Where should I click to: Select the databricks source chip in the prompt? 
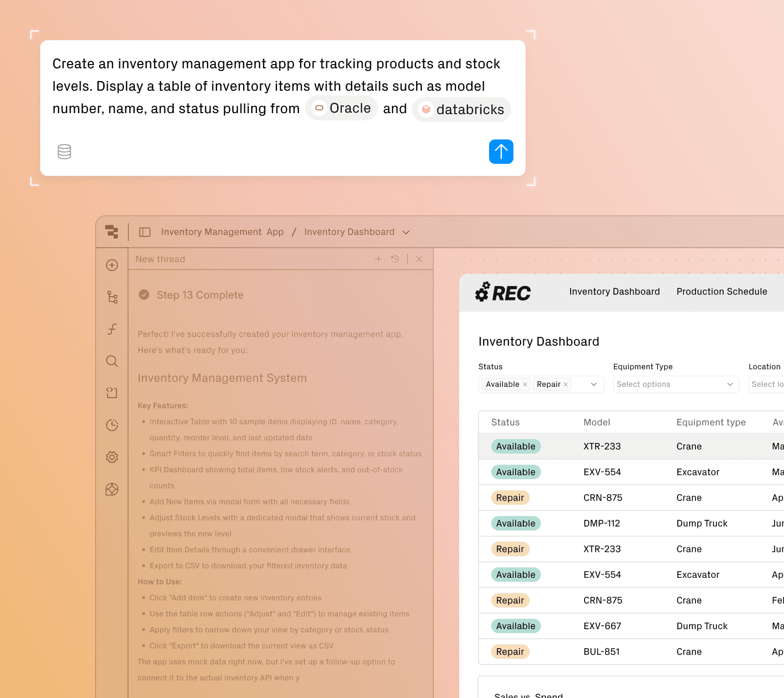coord(462,109)
